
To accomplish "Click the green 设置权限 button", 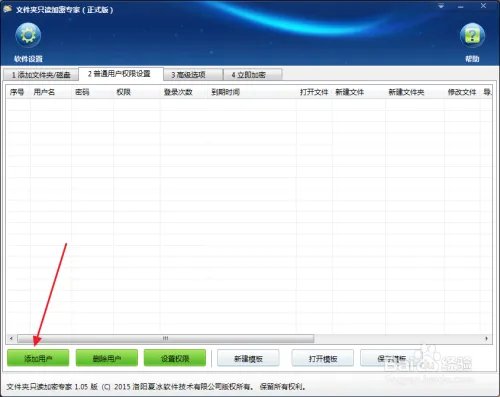I will point(175,358).
